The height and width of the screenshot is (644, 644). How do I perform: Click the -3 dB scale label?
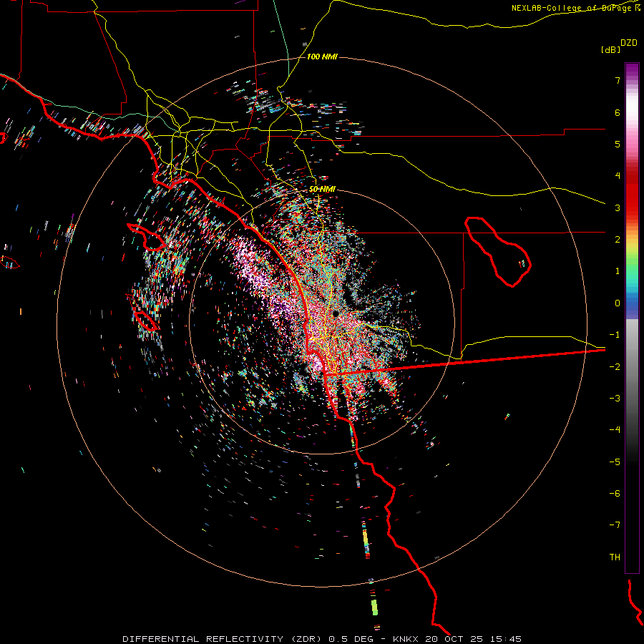(615, 398)
